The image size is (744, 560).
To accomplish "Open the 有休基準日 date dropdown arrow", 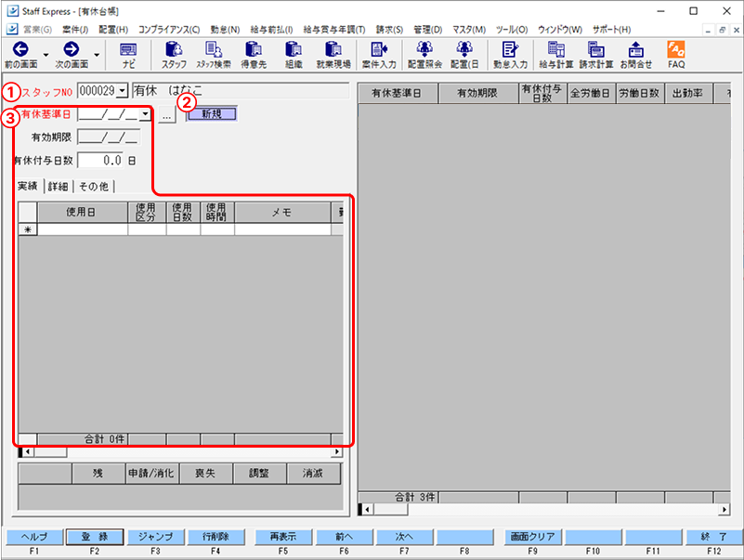I will tap(145, 114).
